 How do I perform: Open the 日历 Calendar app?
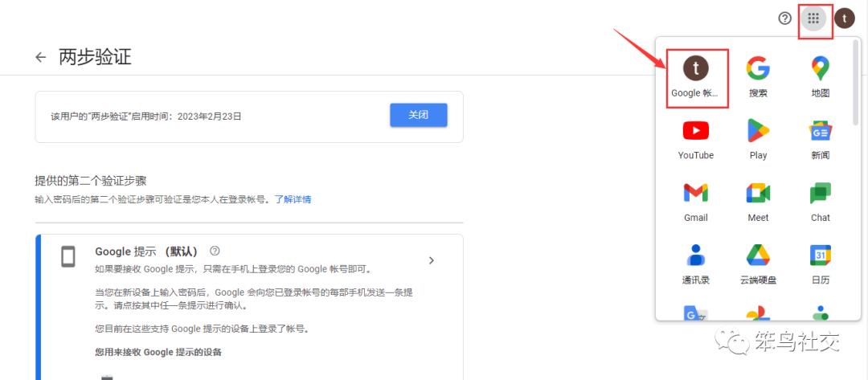821,264
